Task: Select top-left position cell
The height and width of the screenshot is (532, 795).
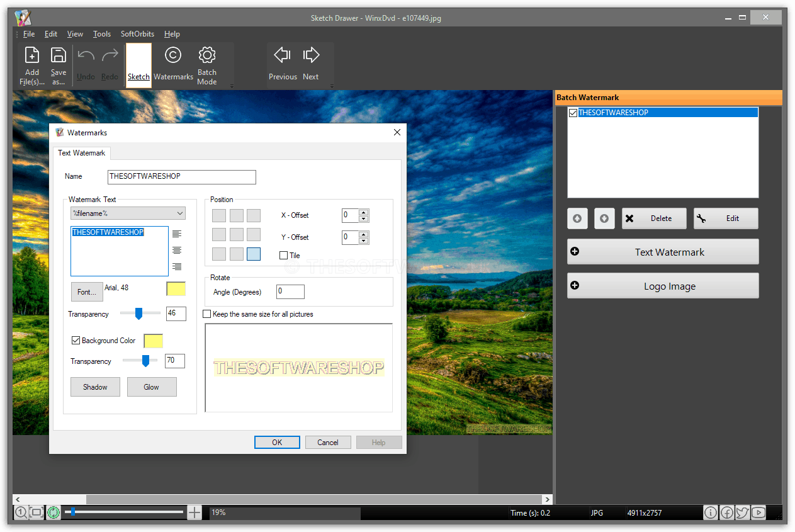Action: click(218, 215)
